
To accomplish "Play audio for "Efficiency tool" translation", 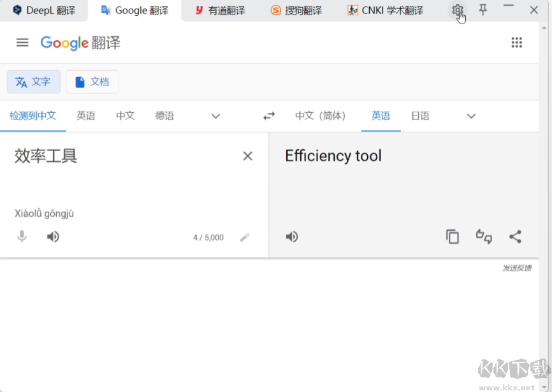I will pos(292,236).
